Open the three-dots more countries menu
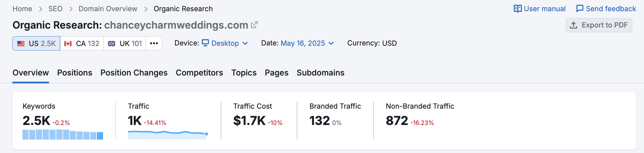This screenshot has width=644, height=153. point(154,43)
